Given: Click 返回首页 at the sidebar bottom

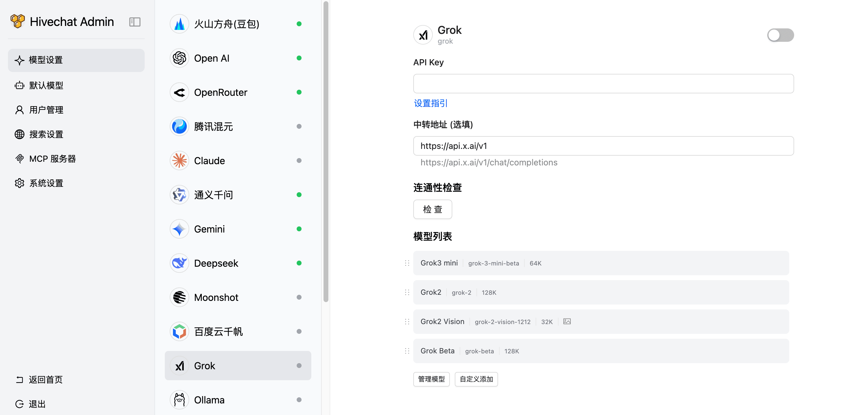Looking at the screenshot, I should 46,380.
